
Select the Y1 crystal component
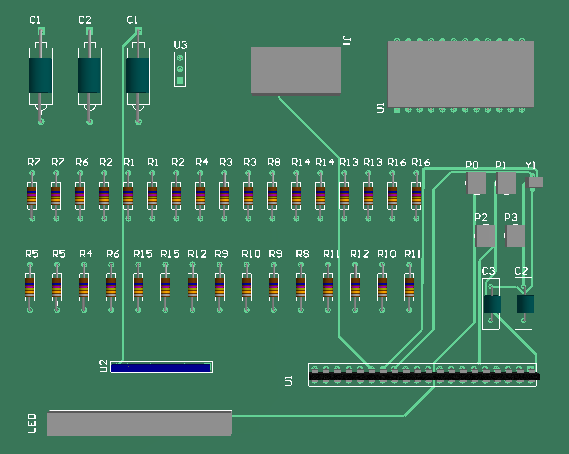click(536, 182)
